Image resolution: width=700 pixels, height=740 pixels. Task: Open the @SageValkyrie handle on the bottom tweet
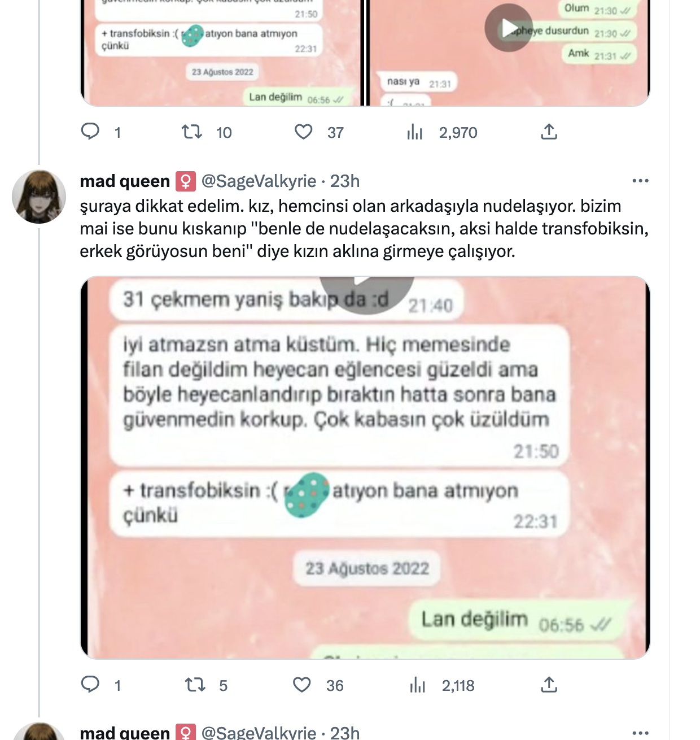pyautogui.click(x=259, y=733)
